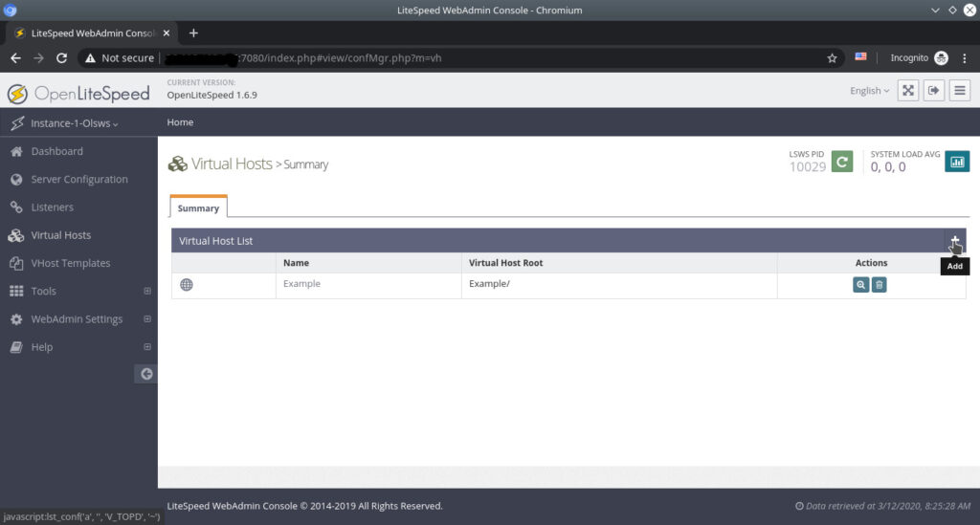Open a new browser tab
This screenshot has height=525, width=980.
pyautogui.click(x=193, y=33)
